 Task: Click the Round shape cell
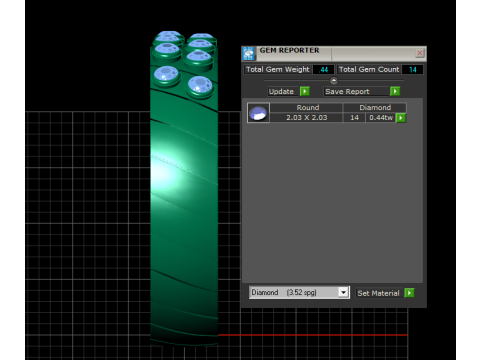(x=306, y=108)
